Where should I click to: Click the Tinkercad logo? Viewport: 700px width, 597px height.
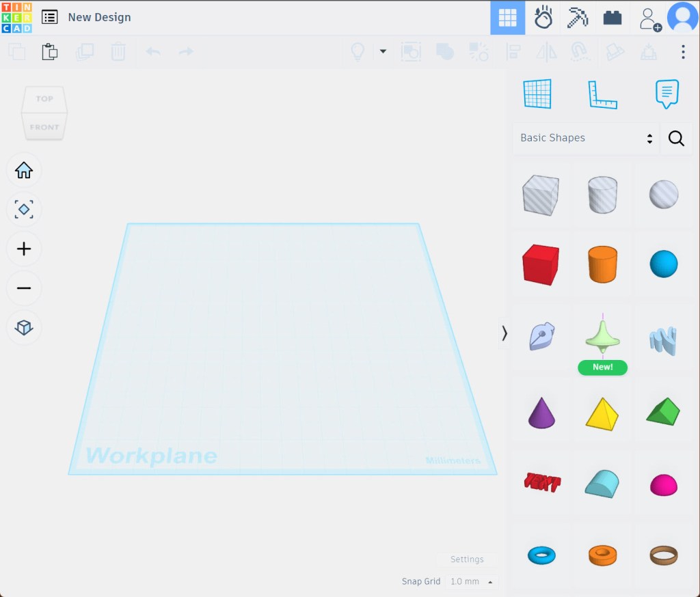[x=16, y=17]
